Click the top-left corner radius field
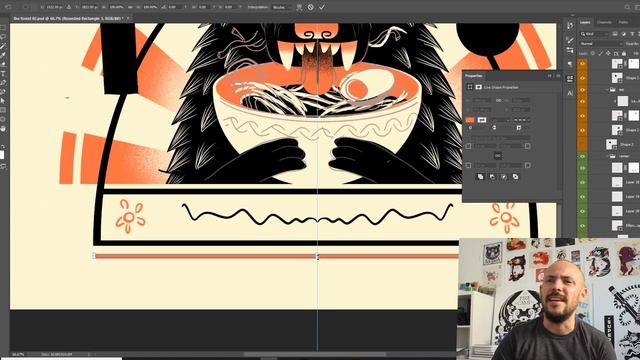This screenshot has width=640, height=360. point(485,146)
